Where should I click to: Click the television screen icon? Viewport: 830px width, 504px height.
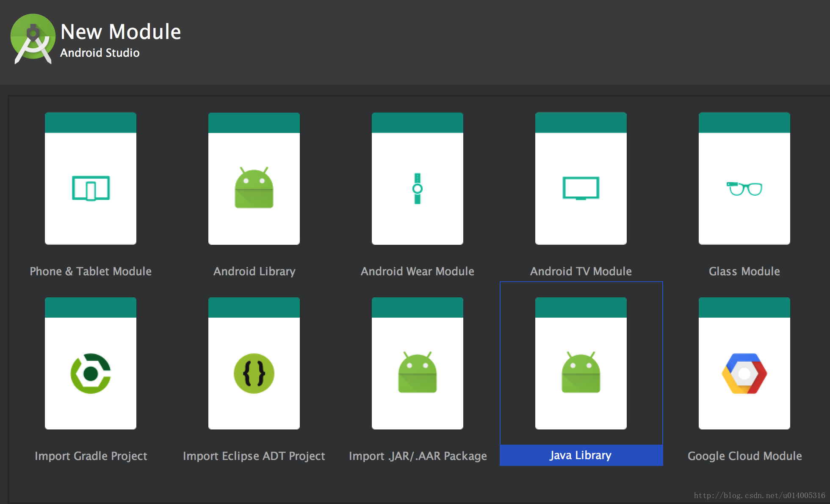click(581, 188)
